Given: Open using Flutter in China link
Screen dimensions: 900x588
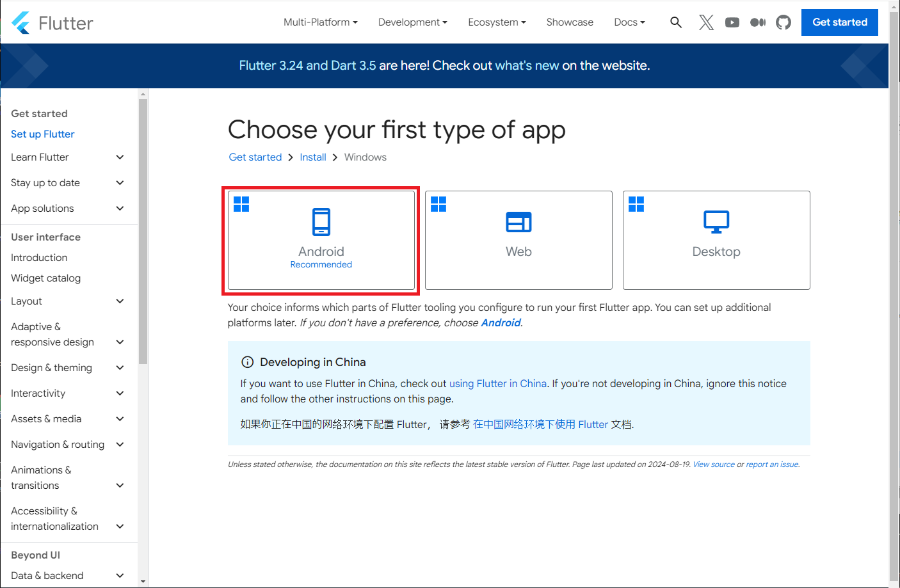Looking at the screenshot, I should [x=498, y=384].
